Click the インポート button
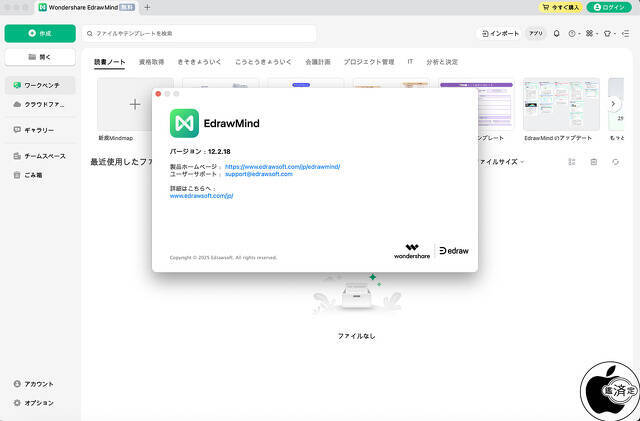640x421 pixels. pos(499,33)
